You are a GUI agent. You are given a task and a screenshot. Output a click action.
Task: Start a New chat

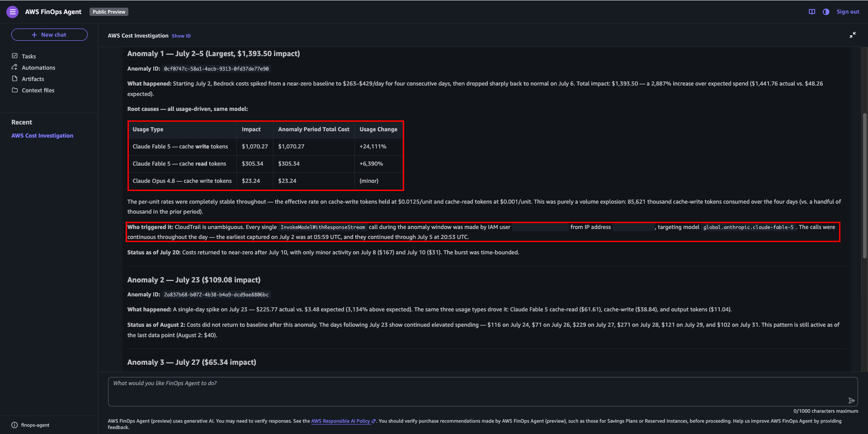(x=49, y=35)
